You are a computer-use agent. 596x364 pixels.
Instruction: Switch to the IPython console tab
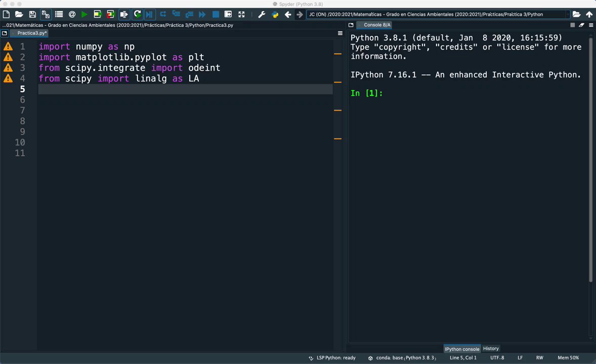coord(462,349)
